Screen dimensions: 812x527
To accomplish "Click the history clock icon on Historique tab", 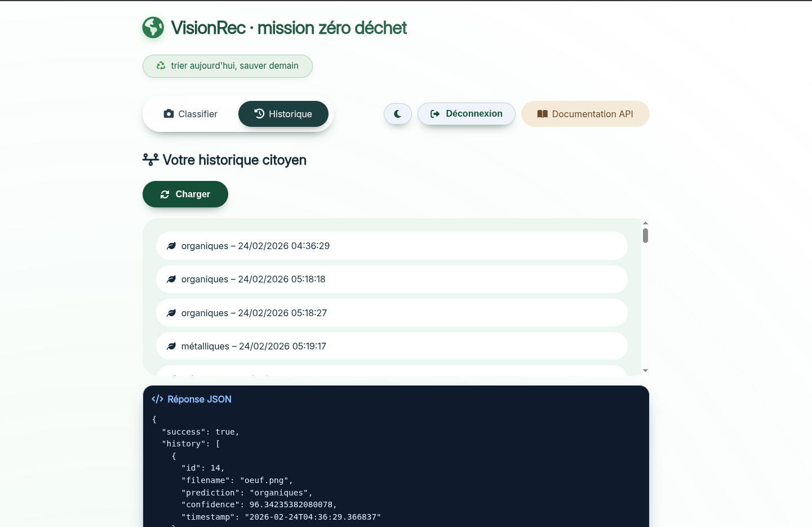I will (x=259, y=113).
